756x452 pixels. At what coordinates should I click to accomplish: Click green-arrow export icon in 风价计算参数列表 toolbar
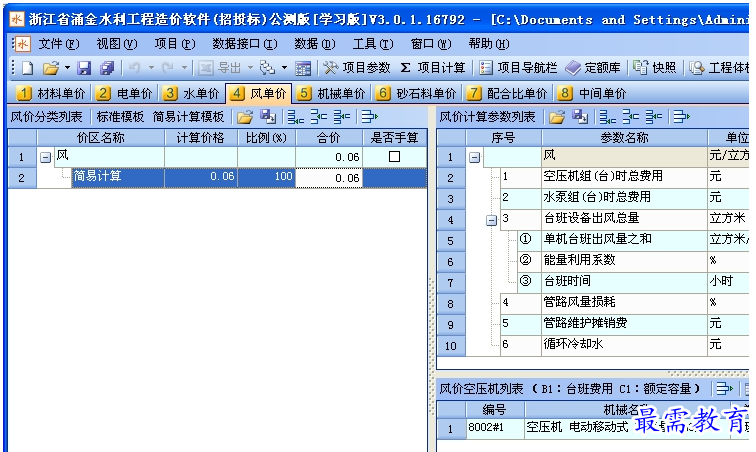point(682,117)
